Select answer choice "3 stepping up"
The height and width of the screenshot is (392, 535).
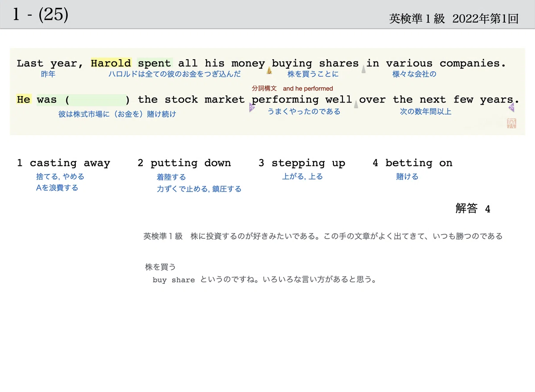(302, 163)
